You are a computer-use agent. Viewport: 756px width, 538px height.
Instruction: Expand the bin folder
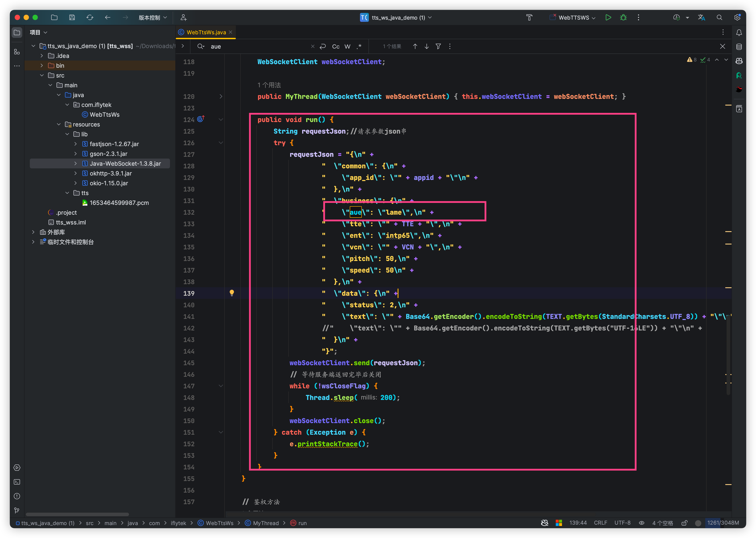tap(42, 66)
